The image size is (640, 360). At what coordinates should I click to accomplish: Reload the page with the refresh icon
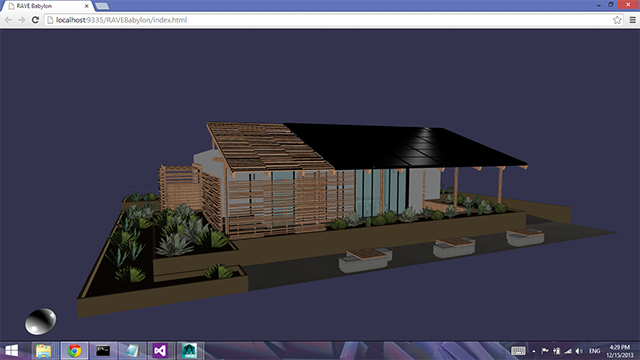point(35,20)
